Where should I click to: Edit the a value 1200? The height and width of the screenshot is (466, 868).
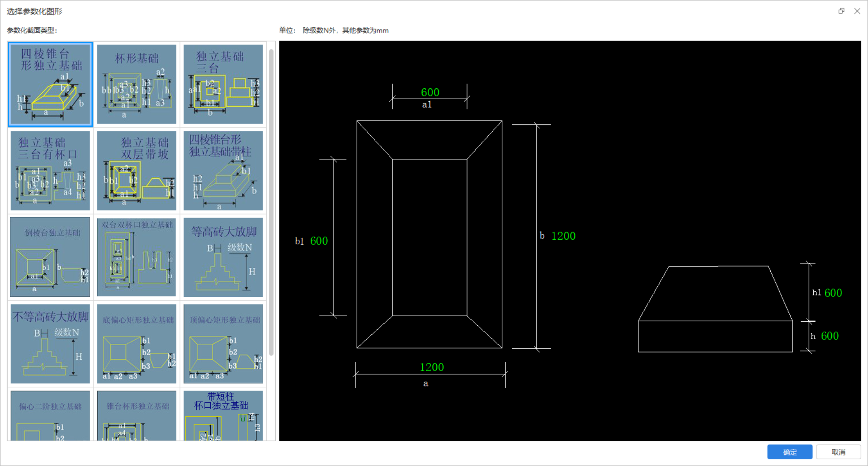point(432,367)
